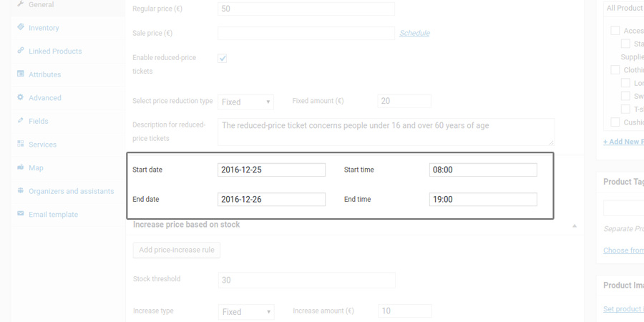Image resolution: width=644 pixels, height=322 pixels.
Task: Click the Services grid icon
Action: (21, 144)
